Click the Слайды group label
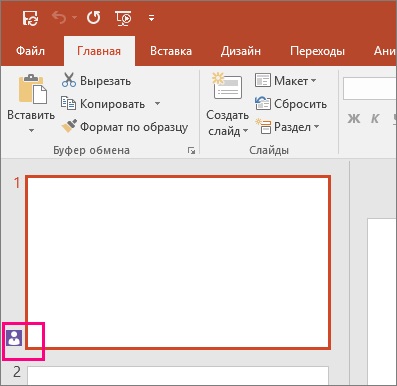 point(269,150)
